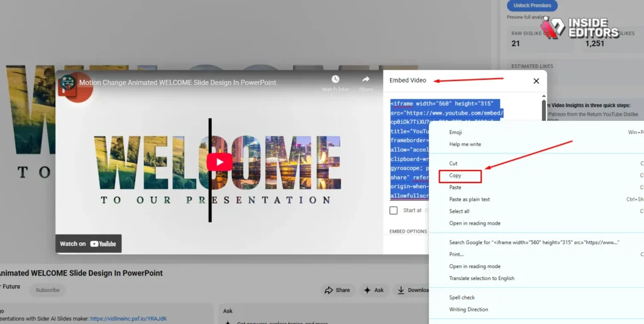Choose Select all in context menu
The image size is (644, 324).
459,211
